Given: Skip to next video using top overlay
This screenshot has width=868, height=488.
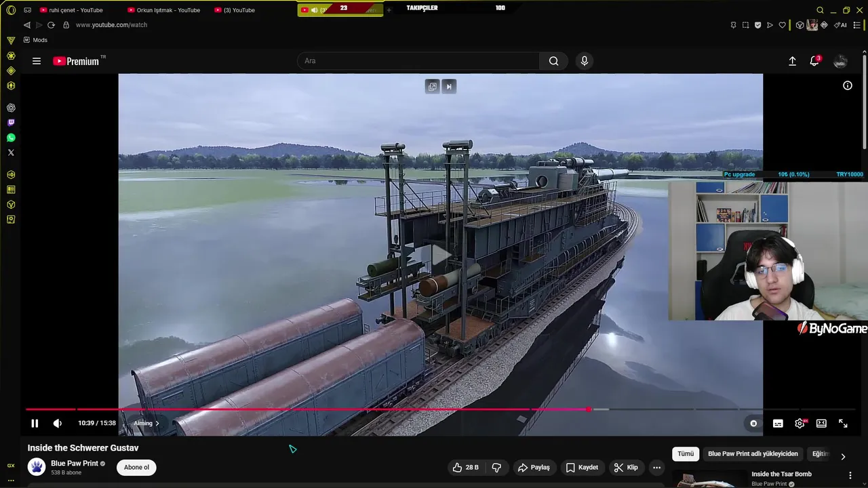Looking at the screenshot, I should 449,86.
